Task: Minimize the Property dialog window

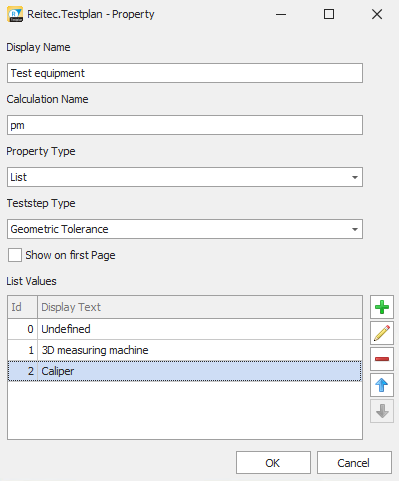Action: pyautogui.click(x=281, y=14)
